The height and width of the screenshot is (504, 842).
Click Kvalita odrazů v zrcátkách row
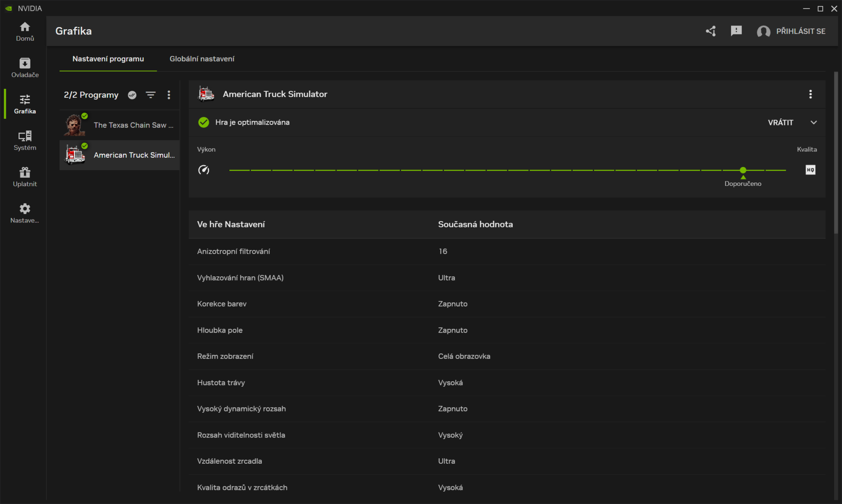coord(507,488)
